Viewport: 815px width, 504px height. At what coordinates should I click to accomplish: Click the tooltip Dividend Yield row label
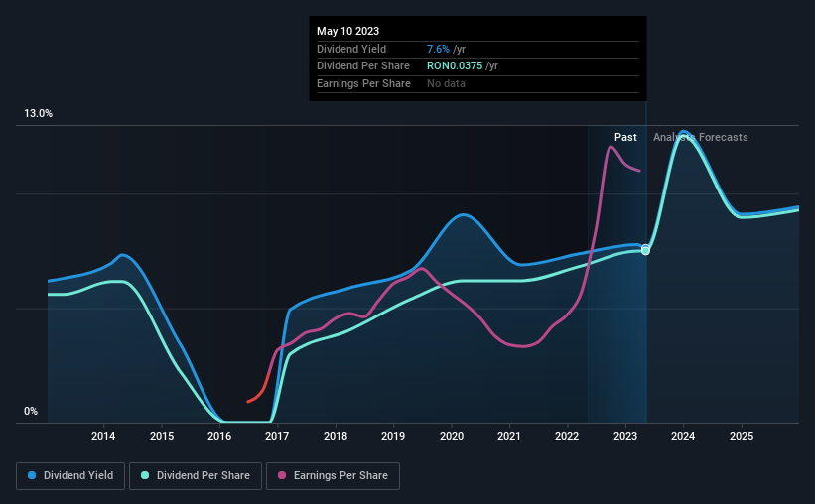[x=351, y=49]
